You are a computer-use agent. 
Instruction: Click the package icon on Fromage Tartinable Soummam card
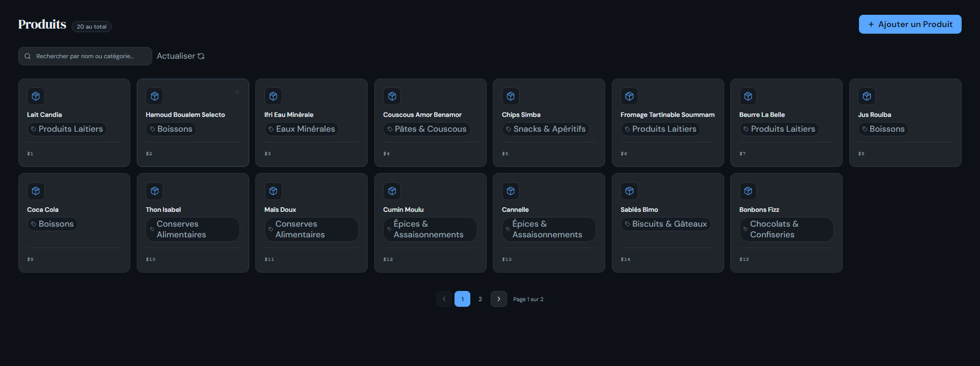(630, 96)
